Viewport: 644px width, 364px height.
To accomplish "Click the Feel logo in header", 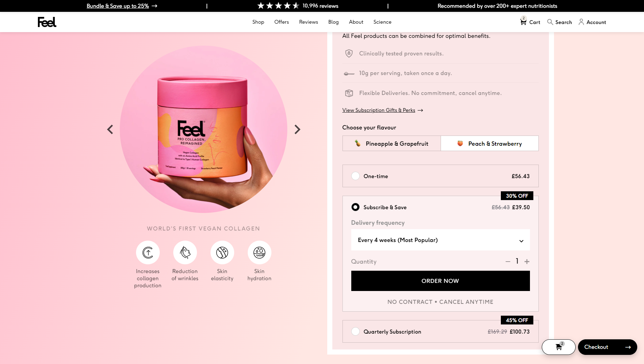I will pos(47,22).
